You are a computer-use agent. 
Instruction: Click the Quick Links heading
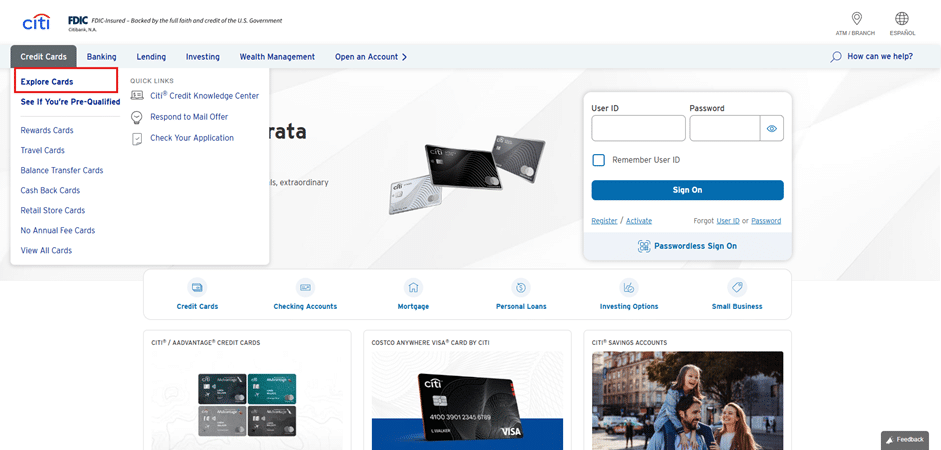click(152, 80)
